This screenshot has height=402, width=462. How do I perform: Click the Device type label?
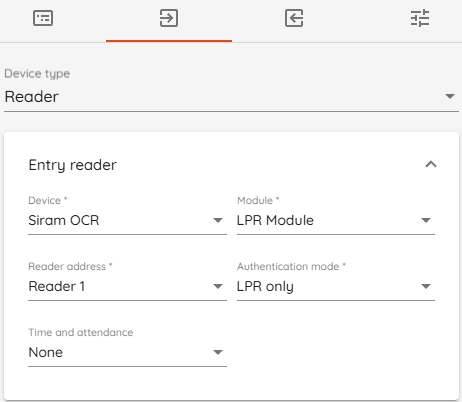coord(37,74)
